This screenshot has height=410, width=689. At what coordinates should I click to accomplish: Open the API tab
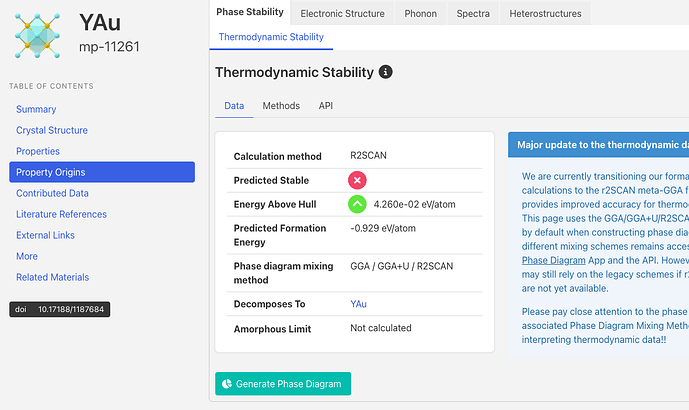(326, 106)
